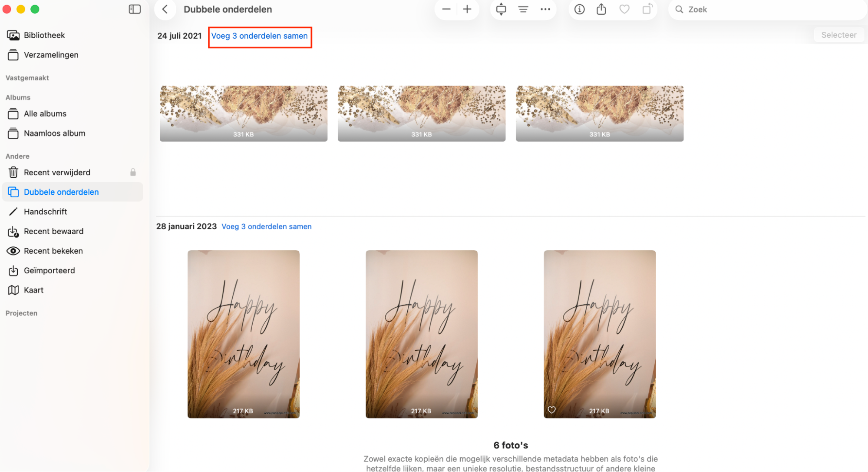
Task: Merge the 3 items from 28 januari 2023
Action: pyautogui.click(x=266, y=226)
